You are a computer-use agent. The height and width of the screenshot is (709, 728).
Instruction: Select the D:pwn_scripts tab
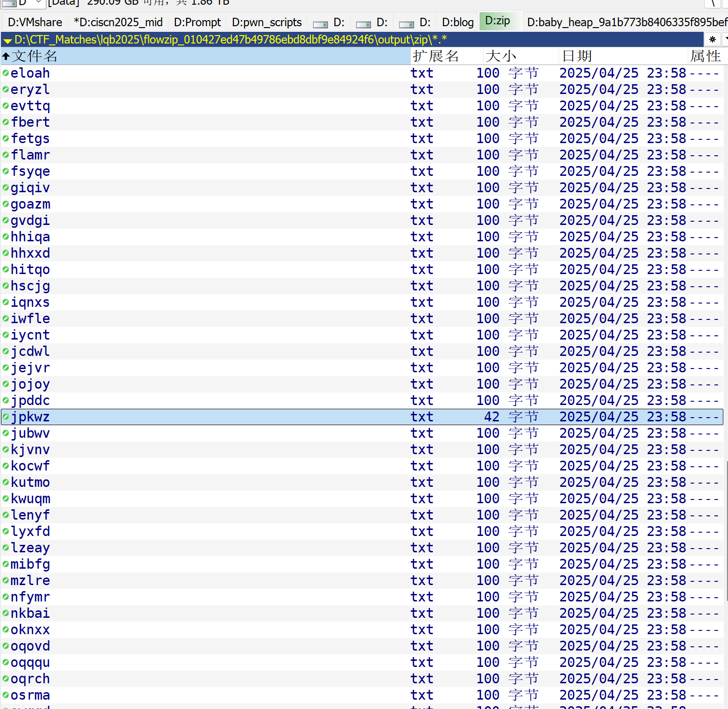point(267,22)
